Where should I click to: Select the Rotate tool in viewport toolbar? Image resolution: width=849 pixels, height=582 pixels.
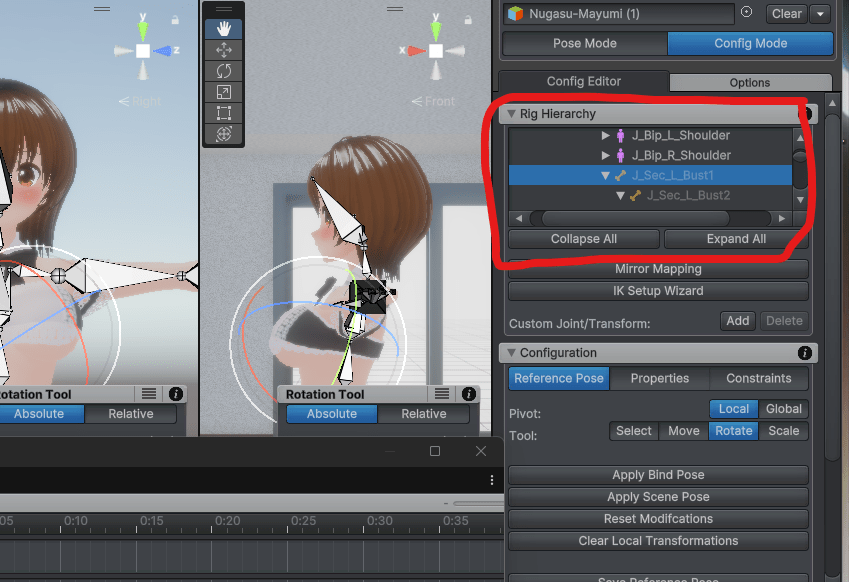click(x=223, y=70)
